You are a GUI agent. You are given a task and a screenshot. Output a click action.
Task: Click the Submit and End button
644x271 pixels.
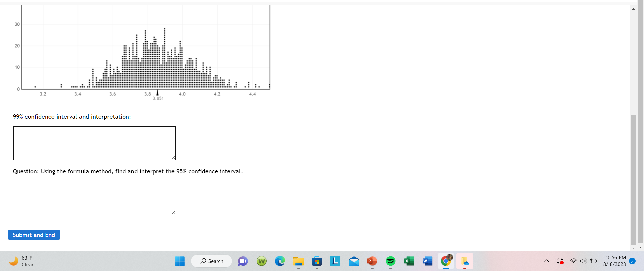[34, 235]
